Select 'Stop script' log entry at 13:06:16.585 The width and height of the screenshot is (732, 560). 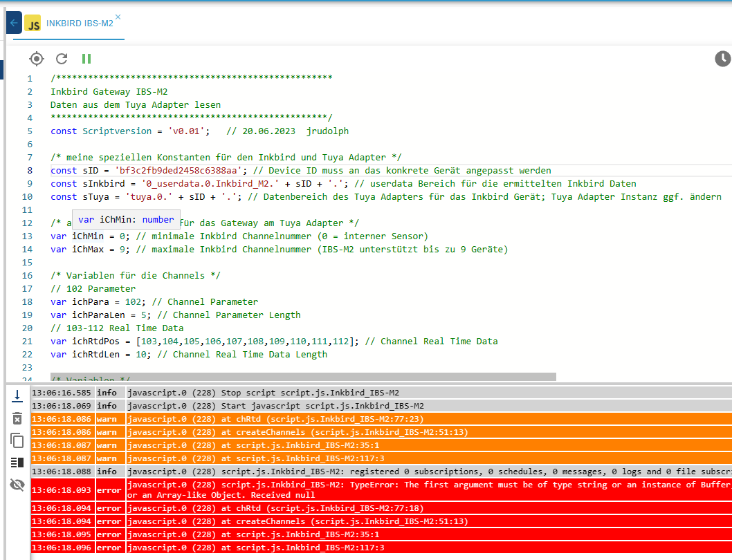pyautogui.click(x=381, y=393)
